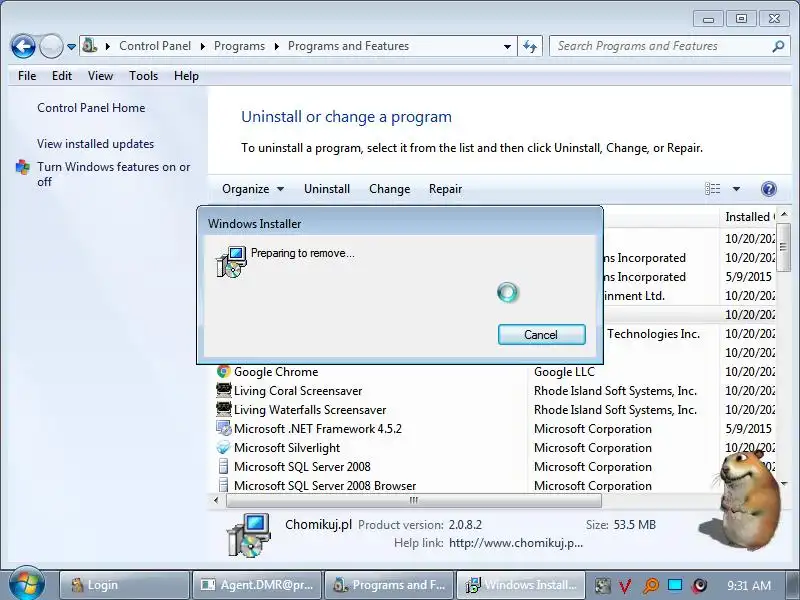This screenshot has height=600, width=800.
Task: Click Repair in the toolbar
Action: 445,189
